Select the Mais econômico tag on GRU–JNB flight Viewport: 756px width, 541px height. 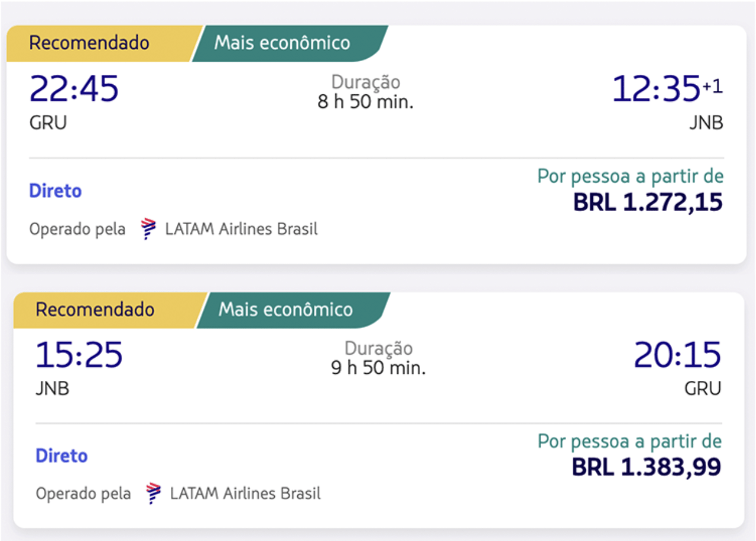tap(282, 43)
